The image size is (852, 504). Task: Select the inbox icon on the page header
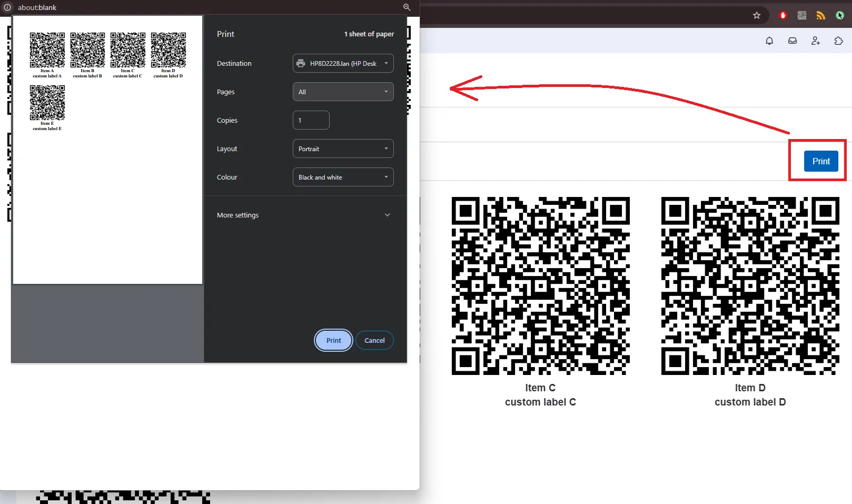coord(792,41)
